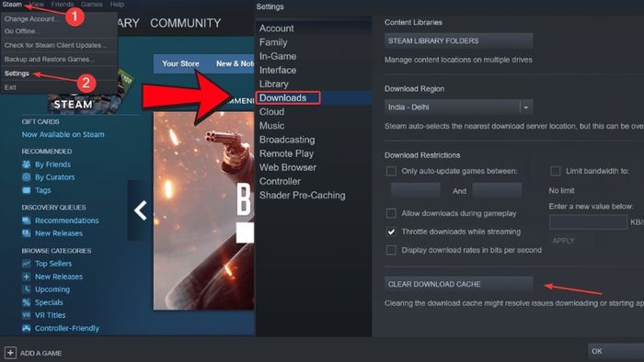Select In-Game settings category
Screen dimensions: 644x362
(278, 56)
